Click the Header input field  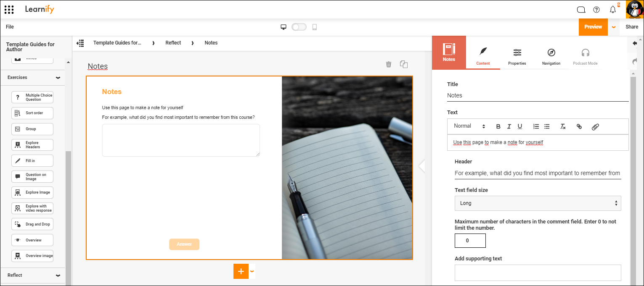tap(538, 173)
